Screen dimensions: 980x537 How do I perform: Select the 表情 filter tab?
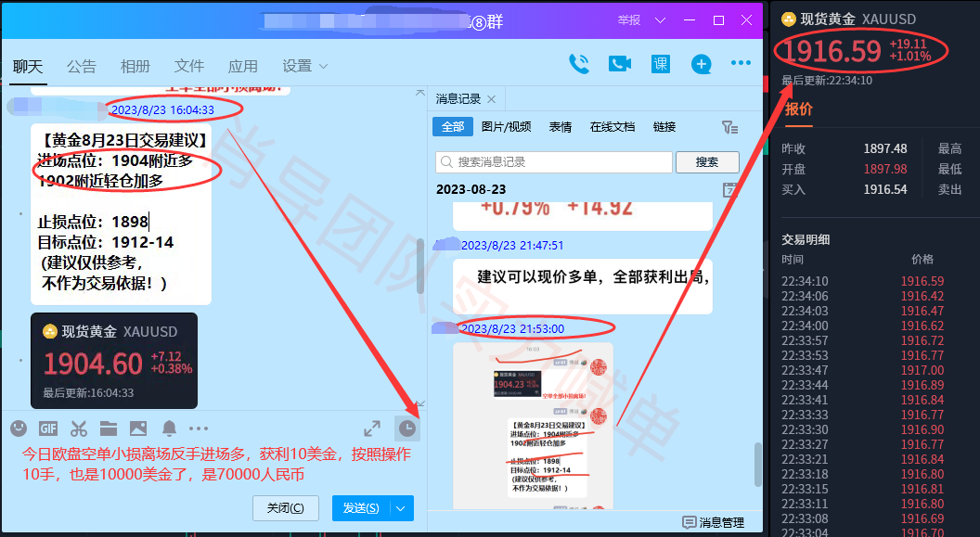point(561,127)
